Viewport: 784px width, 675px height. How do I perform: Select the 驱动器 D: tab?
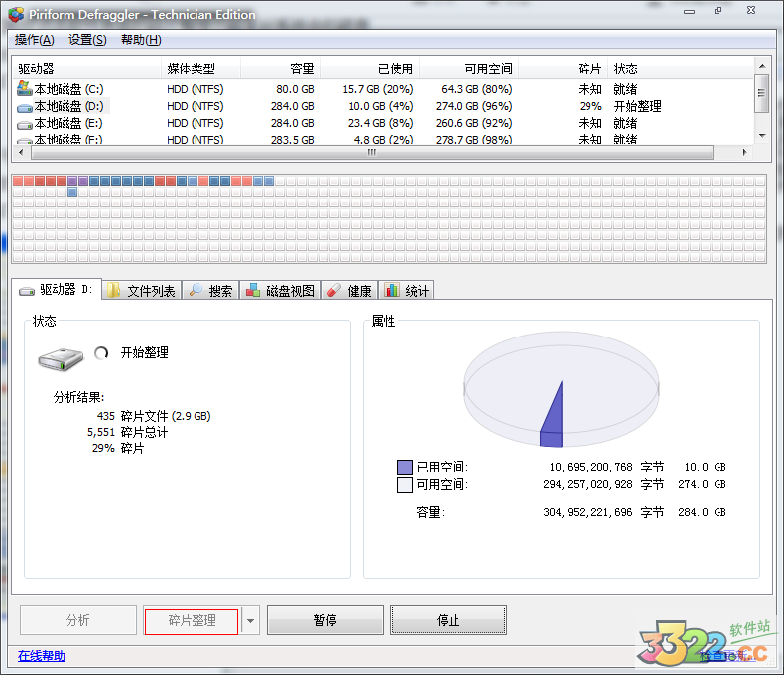57,290
